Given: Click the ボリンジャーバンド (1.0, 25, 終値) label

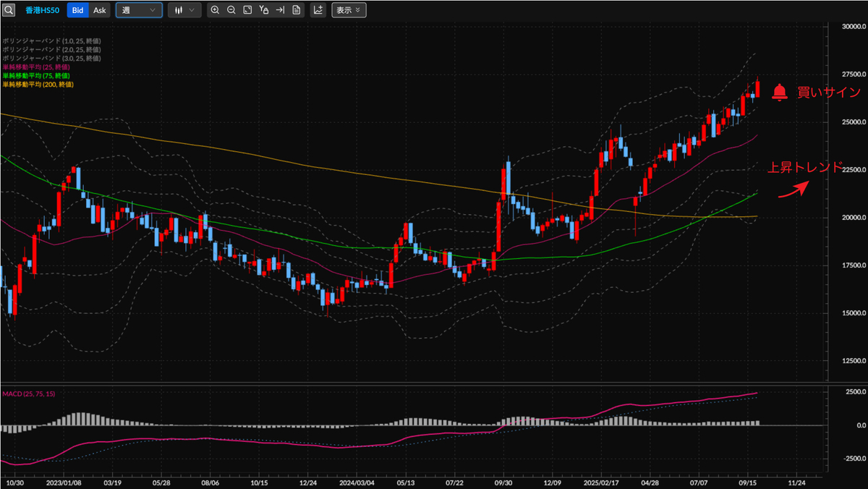Looking at the screenshot, I should tap(51, 41).
